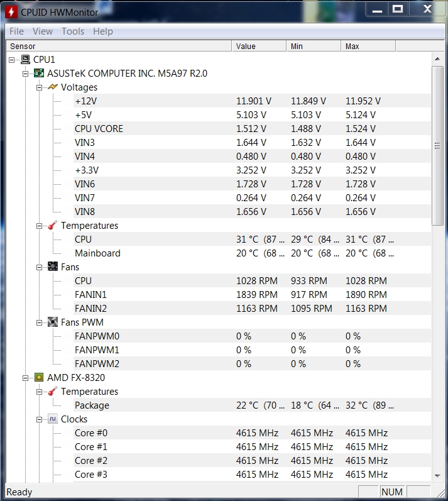
Task: Select the Core #3 clock row
Action: (252, 475)
